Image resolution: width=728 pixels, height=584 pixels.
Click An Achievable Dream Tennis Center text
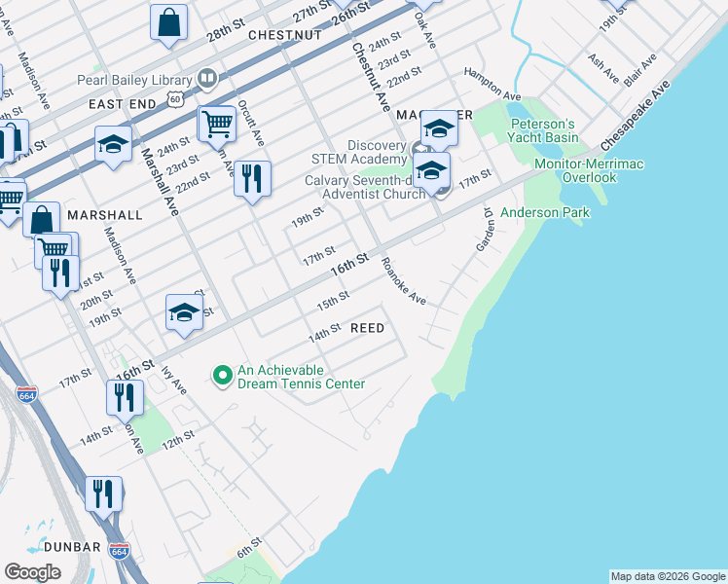click(x=301, y=377)
